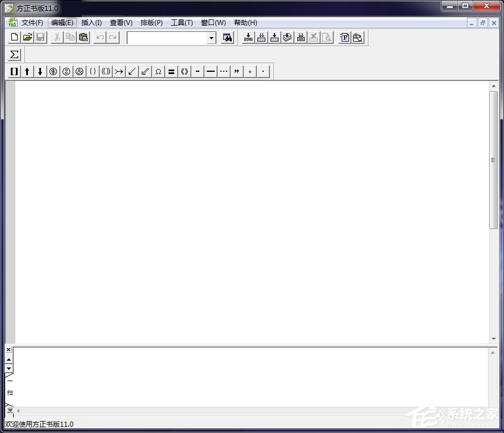Click the up arrow symbol icon

pyautogui.click(x=27, y=71)
